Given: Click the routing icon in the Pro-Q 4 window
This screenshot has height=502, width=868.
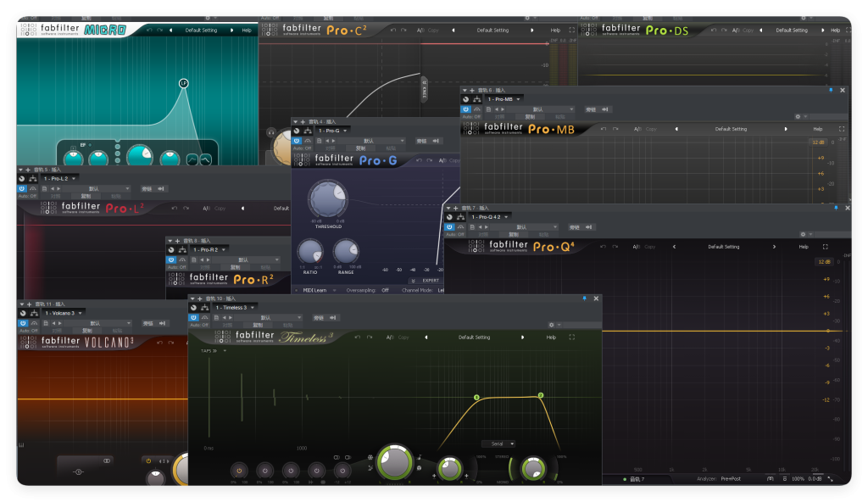Looking at the screenshot, I should pyautogui.click(x=461, y=217).
